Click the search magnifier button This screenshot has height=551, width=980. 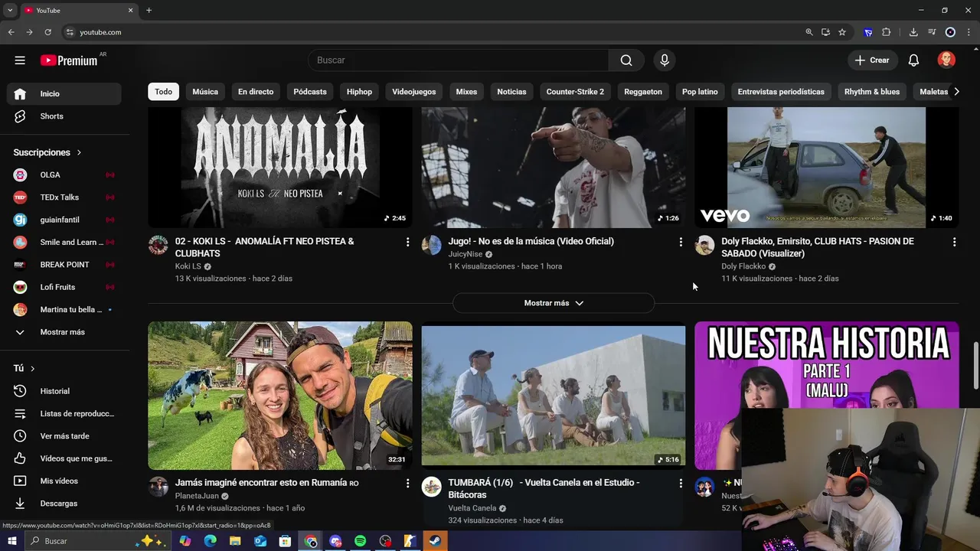point(626,60)
